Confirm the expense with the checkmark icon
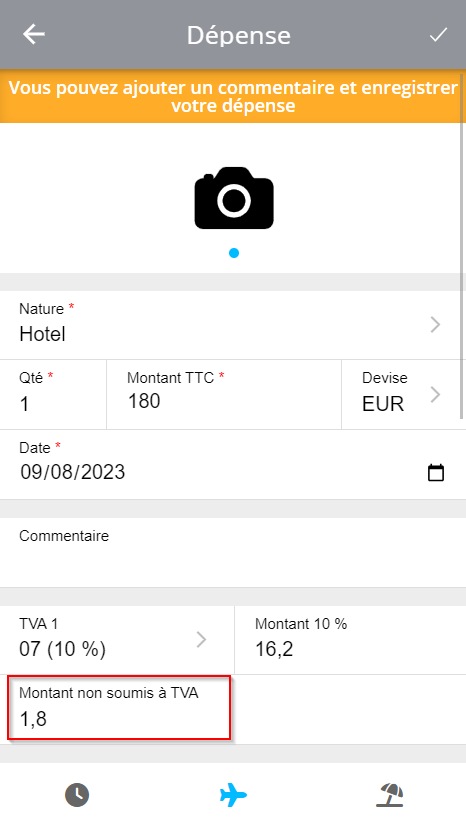This screenshot has width=466, height=830. click(438, 35)
